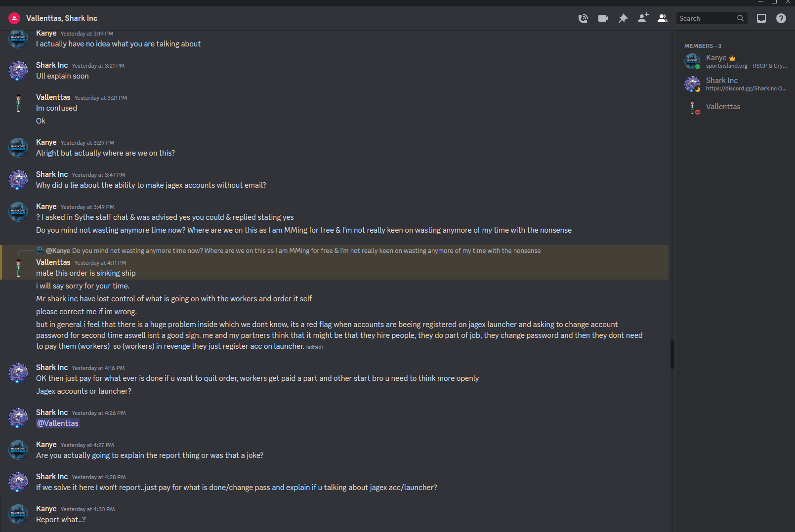Open the help icon

(x=781, y=18)
